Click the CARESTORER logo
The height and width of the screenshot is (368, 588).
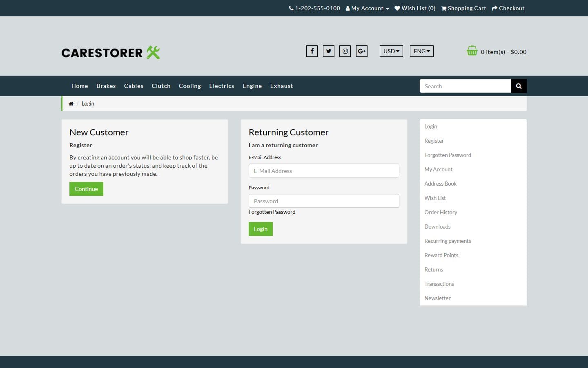[x=111, y=52]
